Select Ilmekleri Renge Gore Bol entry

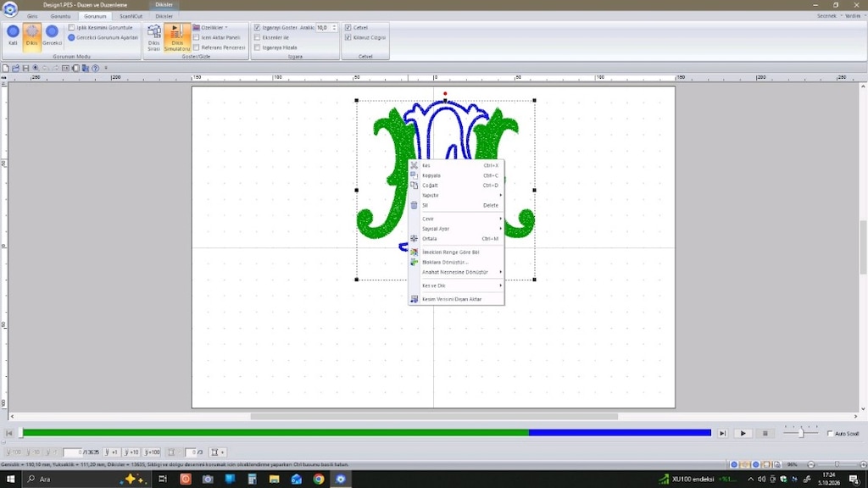(457, 252)
